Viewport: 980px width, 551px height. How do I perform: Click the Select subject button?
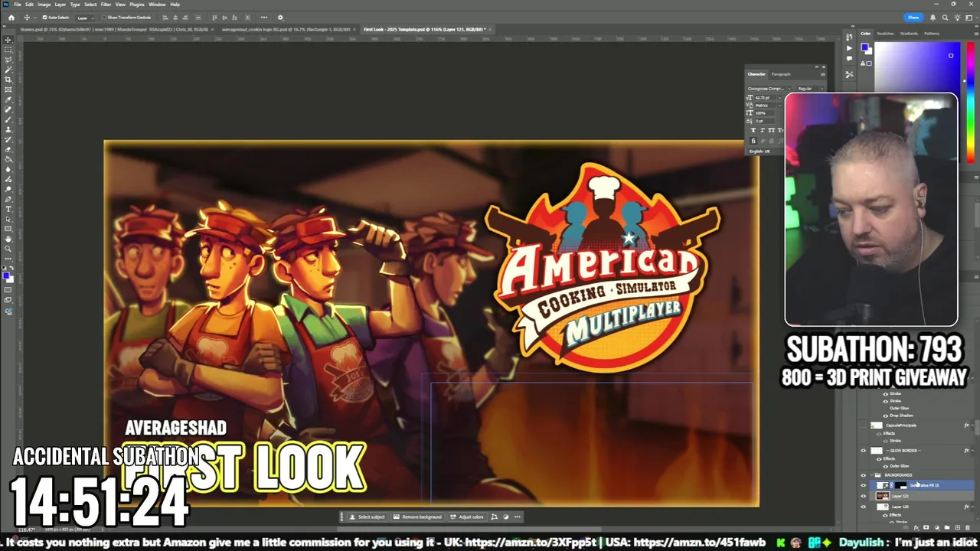pos(367,517)
